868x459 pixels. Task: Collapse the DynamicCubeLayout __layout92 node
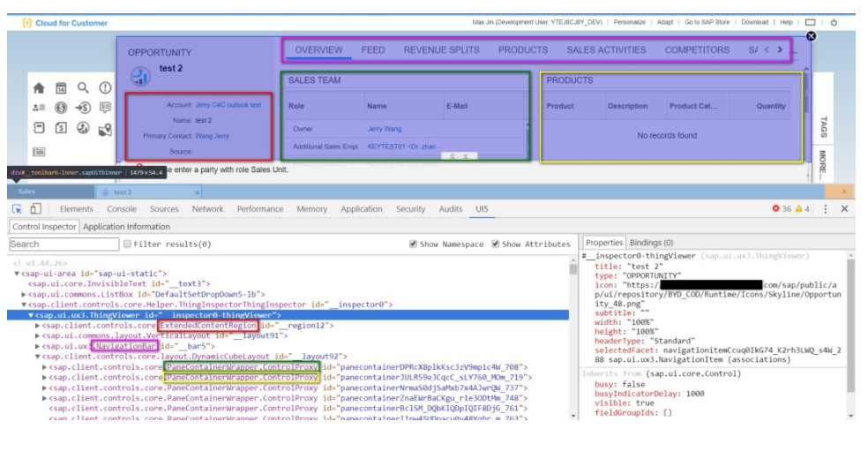(x=38, y=357)
